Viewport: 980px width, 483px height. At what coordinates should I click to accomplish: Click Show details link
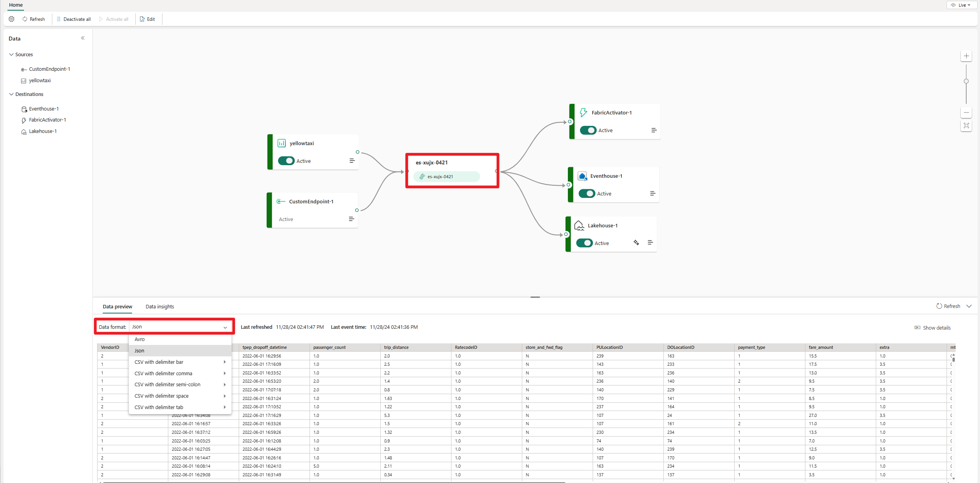pyautogui.click(x=932, y=328)
